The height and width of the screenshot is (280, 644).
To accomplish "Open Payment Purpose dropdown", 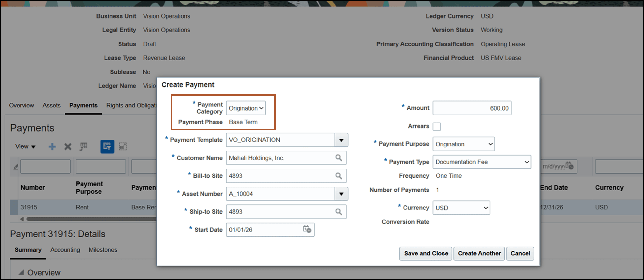I will (464, 144).
